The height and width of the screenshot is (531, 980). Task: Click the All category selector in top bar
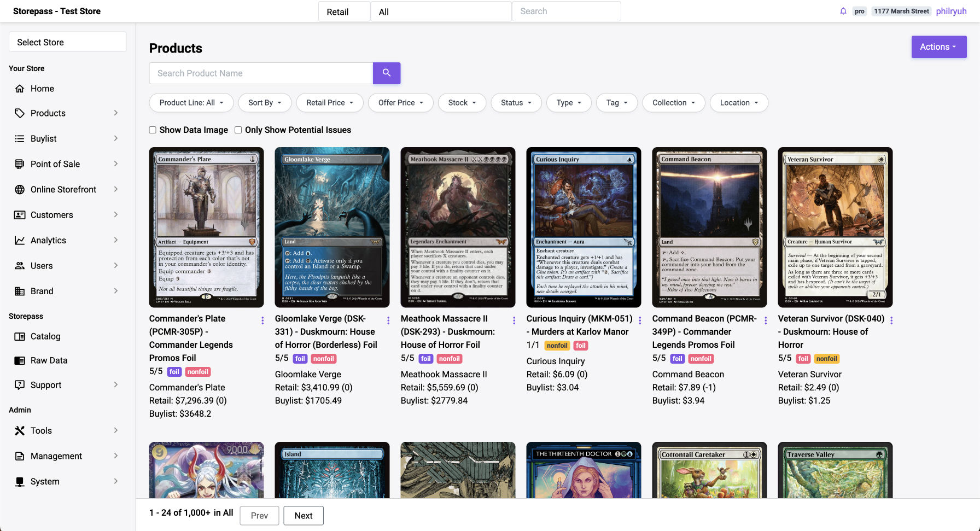click(441, 11)
